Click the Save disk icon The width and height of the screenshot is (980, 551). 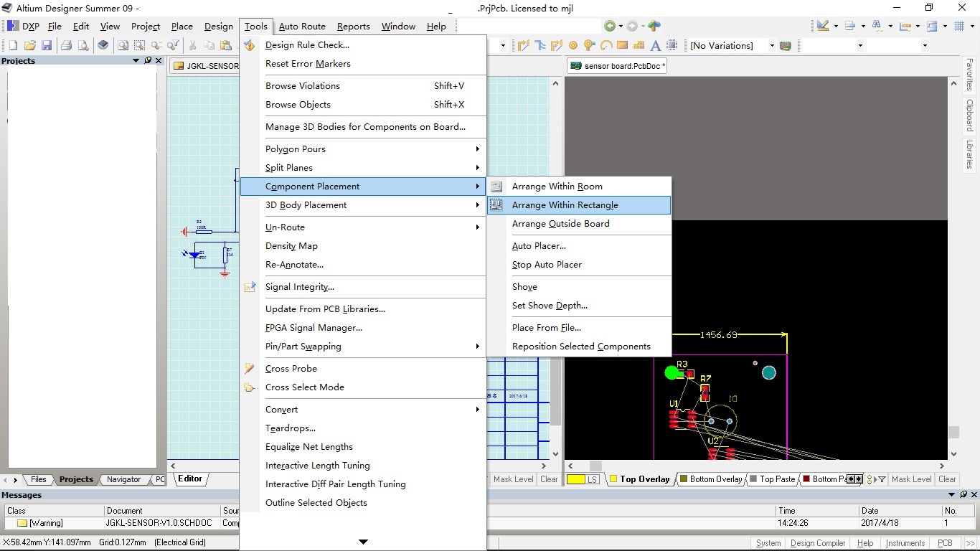click(x=47, y=46)
